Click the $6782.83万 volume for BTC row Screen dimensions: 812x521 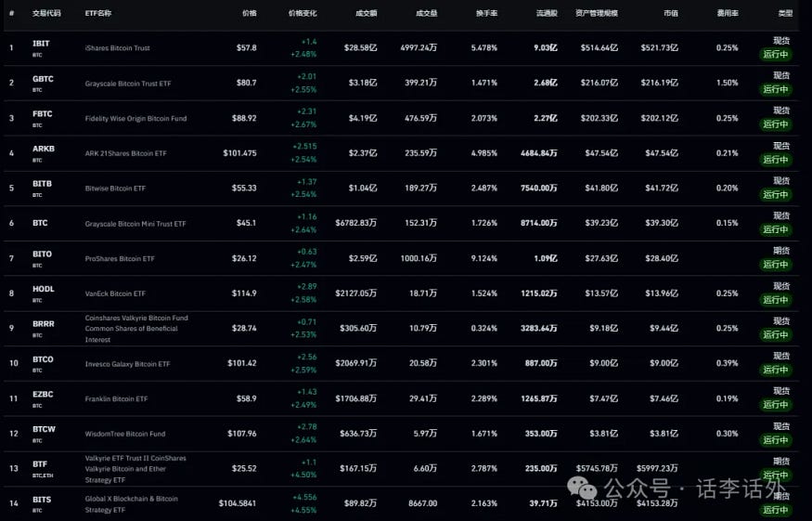355,223
